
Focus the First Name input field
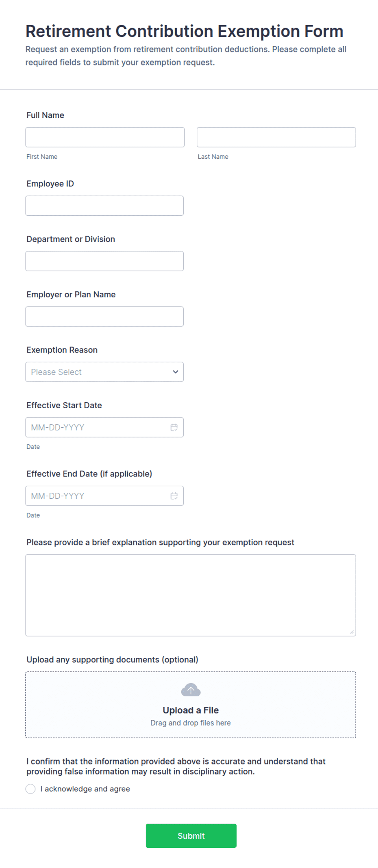pyautogui.click(x=105, y=137)
